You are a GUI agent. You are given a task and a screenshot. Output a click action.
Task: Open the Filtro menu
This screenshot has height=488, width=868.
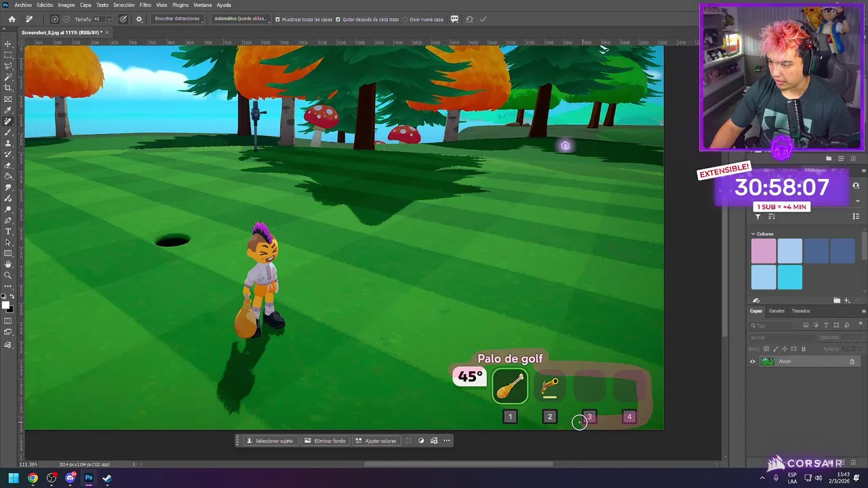tap(145, 5)
